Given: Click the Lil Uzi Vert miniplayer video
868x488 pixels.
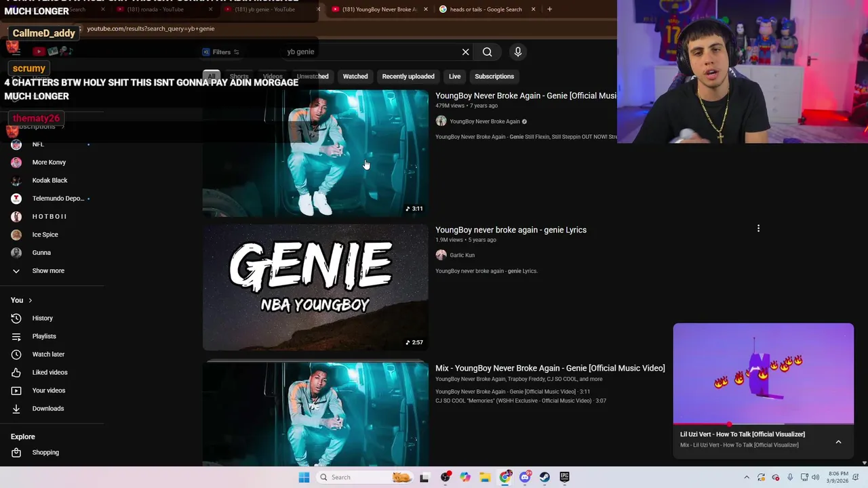Looking at the screenshot, I should click(764, 373).
